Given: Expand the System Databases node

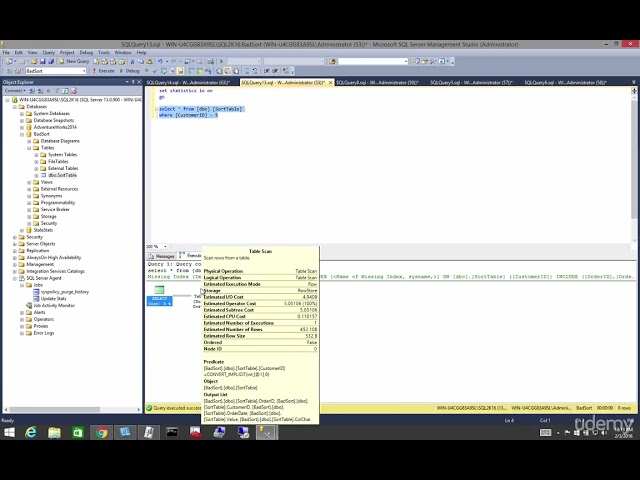Looking at the screenshot, I should [22, 114].
